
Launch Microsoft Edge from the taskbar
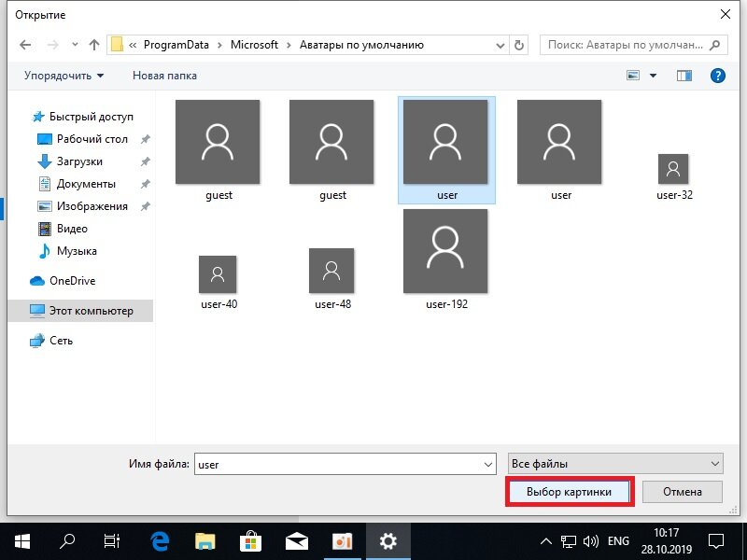pos(158,540)
